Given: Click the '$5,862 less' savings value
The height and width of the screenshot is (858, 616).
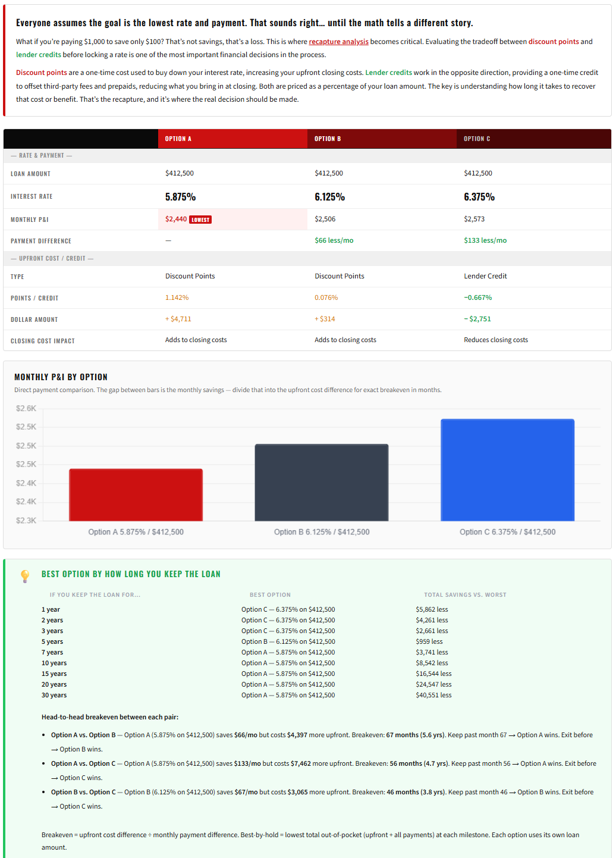Looking at the screenshot, I should click(x=432, y=609).
